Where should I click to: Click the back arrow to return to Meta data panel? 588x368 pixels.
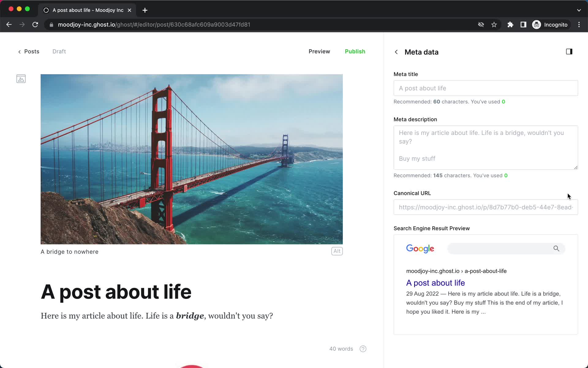pyautogui.click(x=396, y=52)
